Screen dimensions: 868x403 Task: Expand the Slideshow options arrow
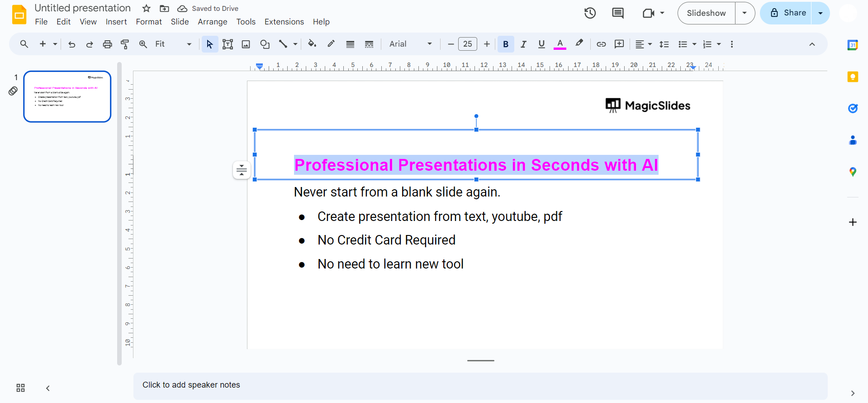pos(745,13)
